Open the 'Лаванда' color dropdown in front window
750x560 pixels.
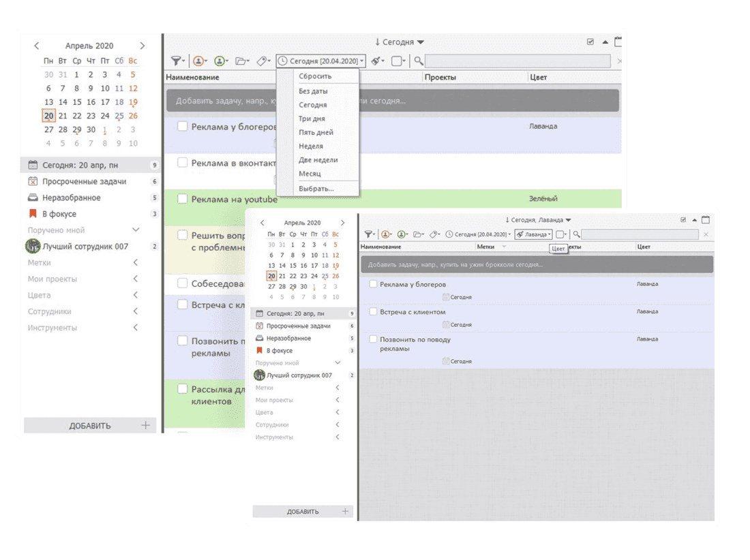(x=533, y=234)
